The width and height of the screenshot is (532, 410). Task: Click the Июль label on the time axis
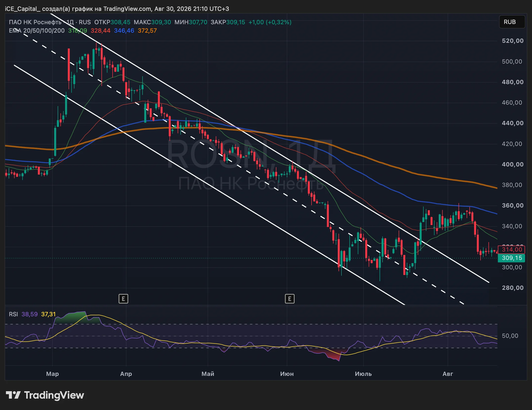click(363, 374)
